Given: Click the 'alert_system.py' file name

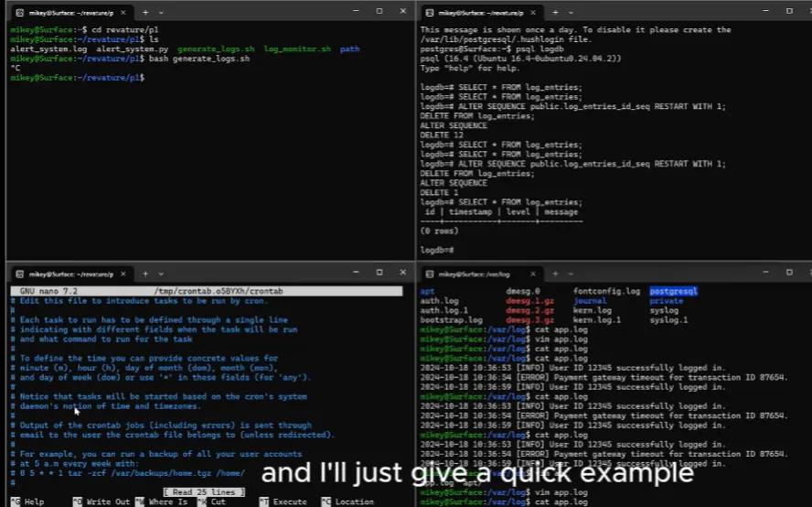Looking at the screenshot, I should [132, 49].
